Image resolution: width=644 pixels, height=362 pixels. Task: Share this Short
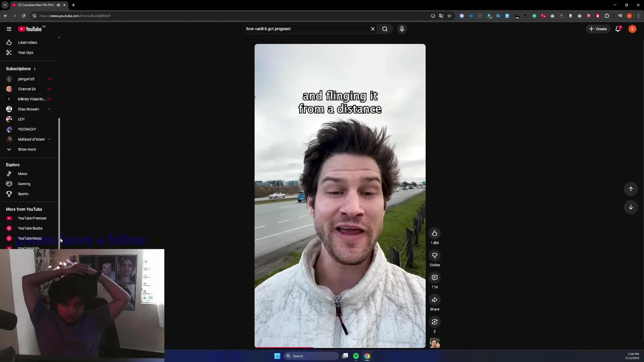(435, 300)
